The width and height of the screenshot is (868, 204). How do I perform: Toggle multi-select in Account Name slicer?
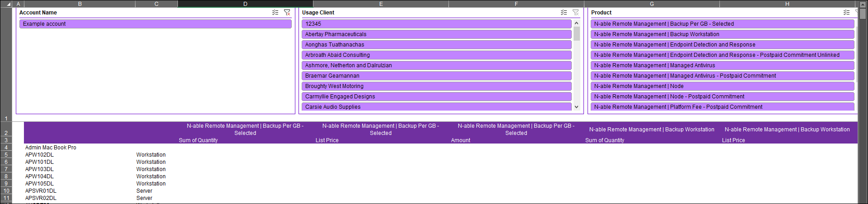pos(275,13)
